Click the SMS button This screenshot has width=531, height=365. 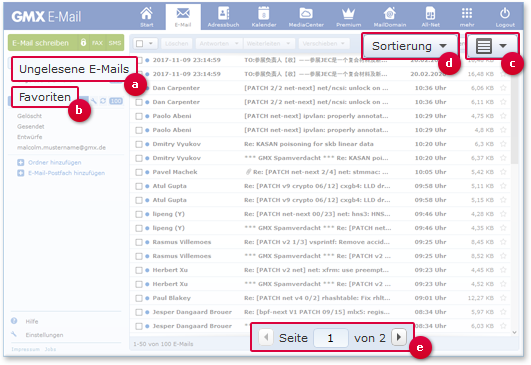[x=115, y=43]
